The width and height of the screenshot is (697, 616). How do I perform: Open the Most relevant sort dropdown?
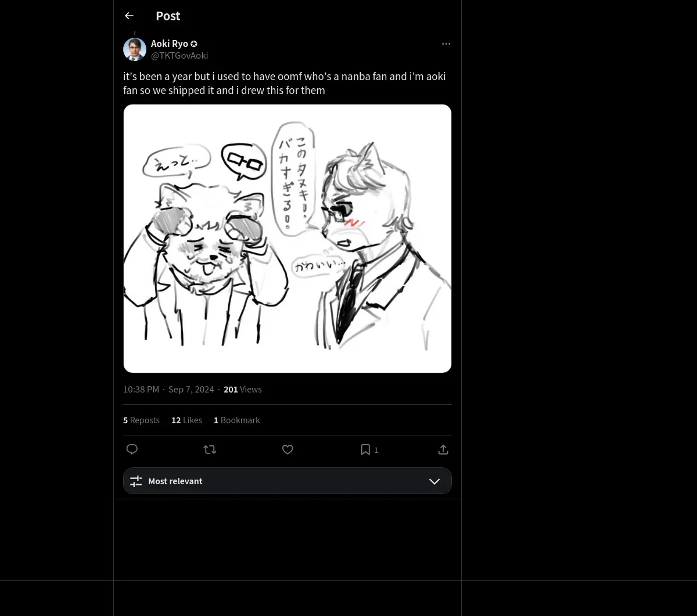click(287, 481)
